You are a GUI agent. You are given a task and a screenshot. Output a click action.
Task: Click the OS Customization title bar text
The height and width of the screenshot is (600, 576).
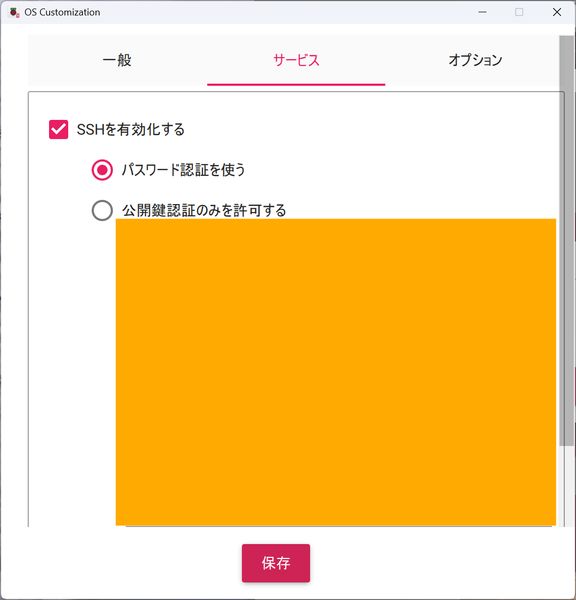(62, 12)
